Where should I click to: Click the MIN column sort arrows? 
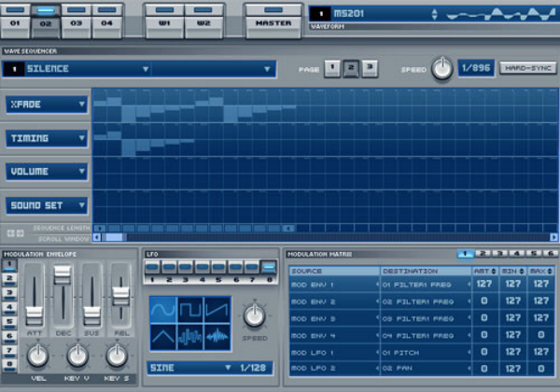click(x=522, y=272)
